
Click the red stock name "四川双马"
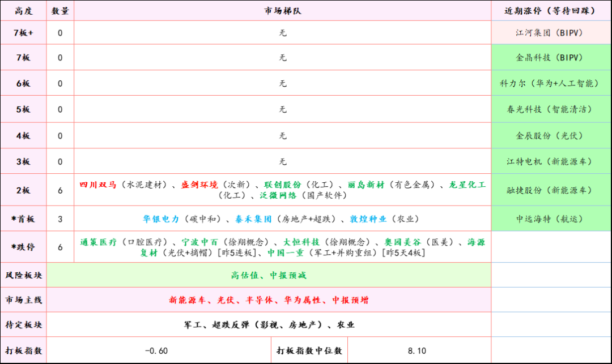[x=98, y=185]
